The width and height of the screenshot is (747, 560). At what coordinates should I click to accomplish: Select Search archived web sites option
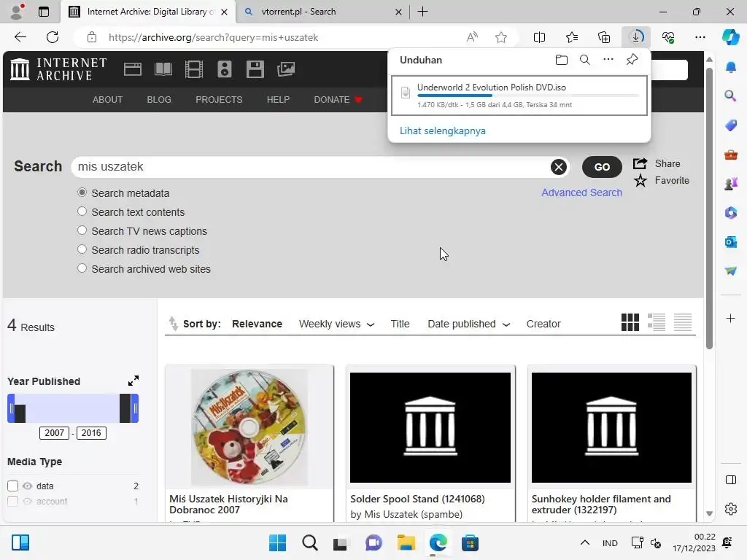82,268
